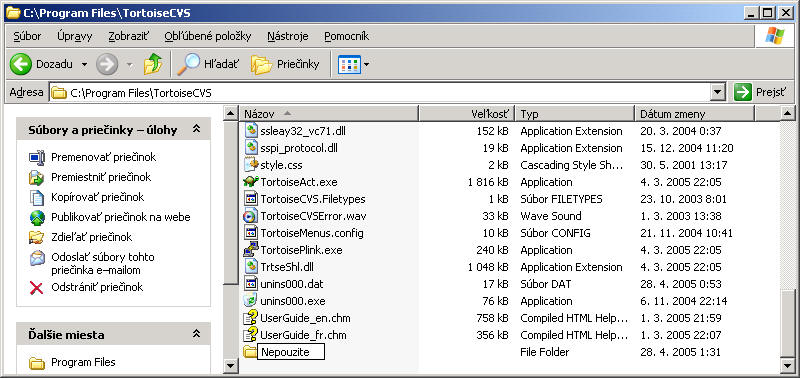Viewport: 800px width, 378px height.
Task: Click Premiestniť priečinok link
Action: 101,177
